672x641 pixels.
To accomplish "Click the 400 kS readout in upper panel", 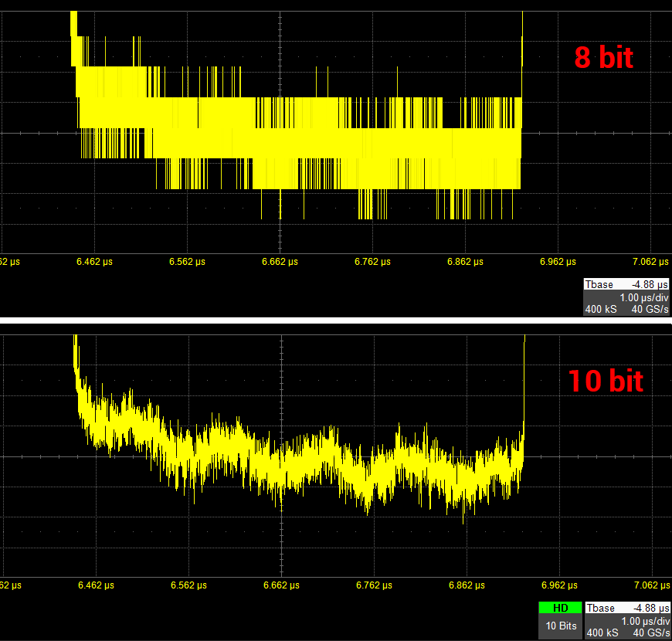I will click(600, 309).
